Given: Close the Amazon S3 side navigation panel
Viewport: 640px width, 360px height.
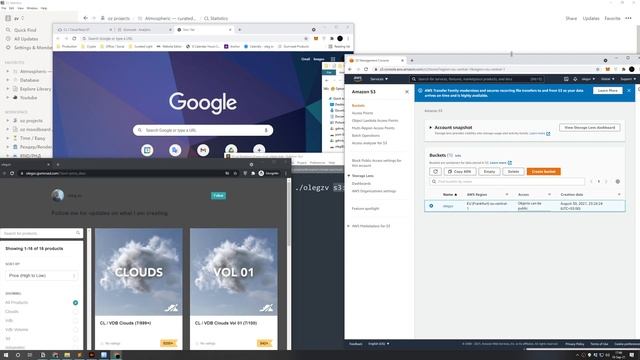Looking at the screenshot, I should (407, 92).
